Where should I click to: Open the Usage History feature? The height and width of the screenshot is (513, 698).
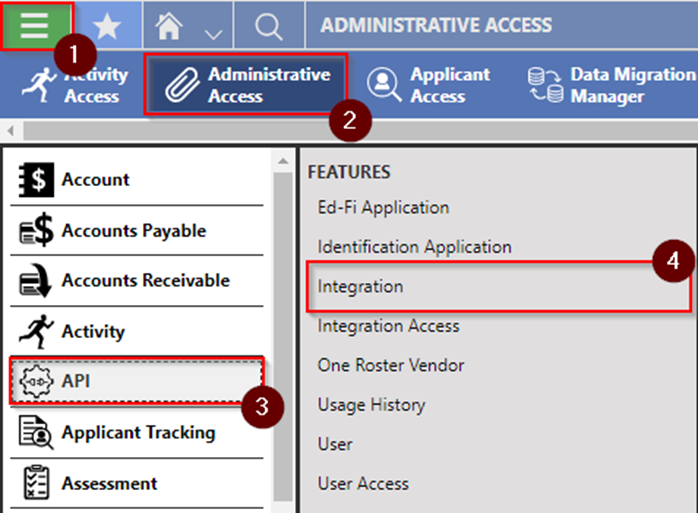tap(371, 405)
